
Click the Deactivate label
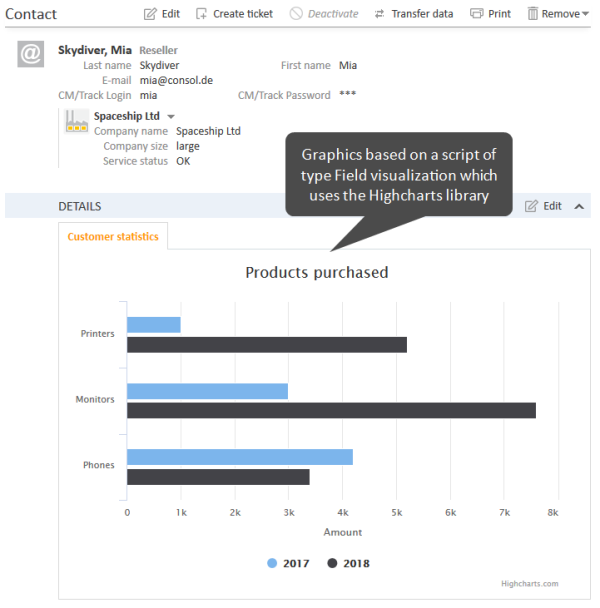[x=333, y=14]
